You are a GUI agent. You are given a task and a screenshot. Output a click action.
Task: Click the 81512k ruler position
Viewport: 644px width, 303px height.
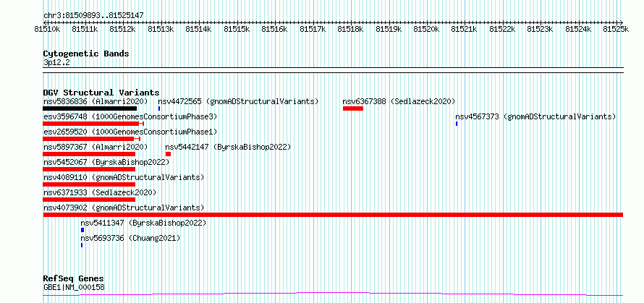[x=123, y=29]
